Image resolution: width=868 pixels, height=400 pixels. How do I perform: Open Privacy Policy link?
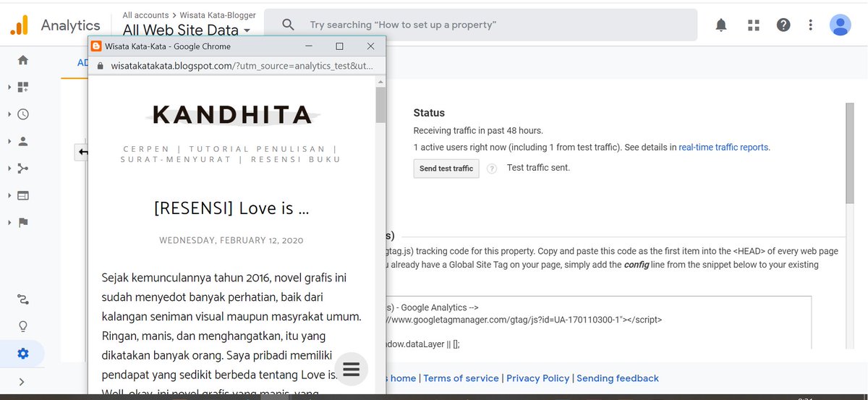537,378
